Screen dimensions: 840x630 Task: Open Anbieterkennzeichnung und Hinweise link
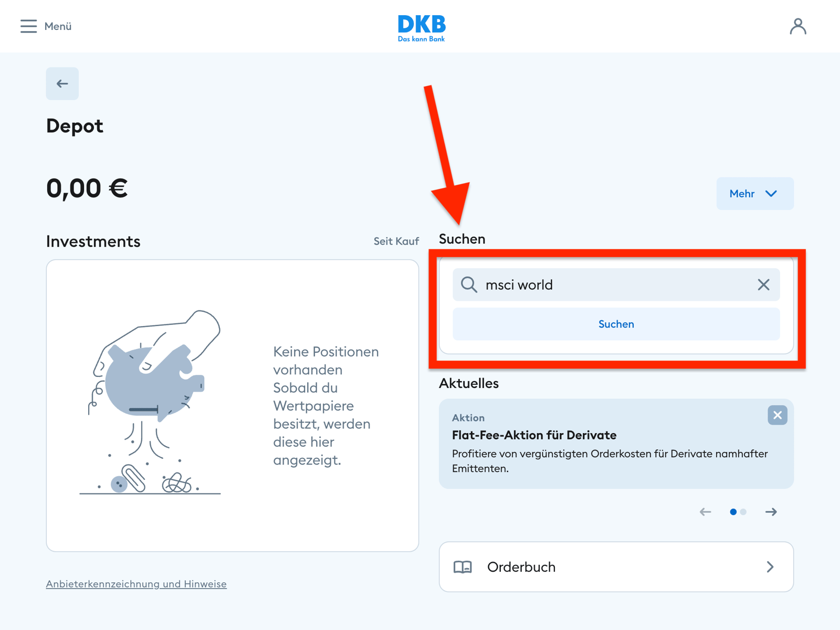[136, 584]
